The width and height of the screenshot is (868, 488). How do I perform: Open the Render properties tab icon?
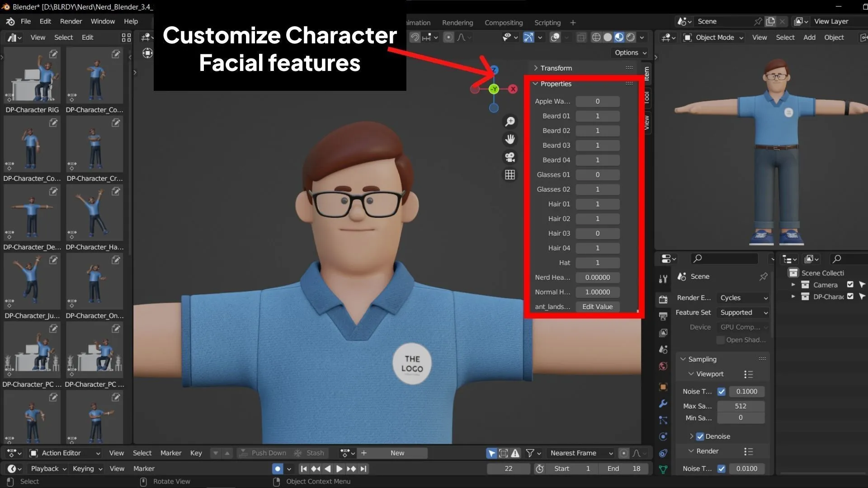[663, 300]
